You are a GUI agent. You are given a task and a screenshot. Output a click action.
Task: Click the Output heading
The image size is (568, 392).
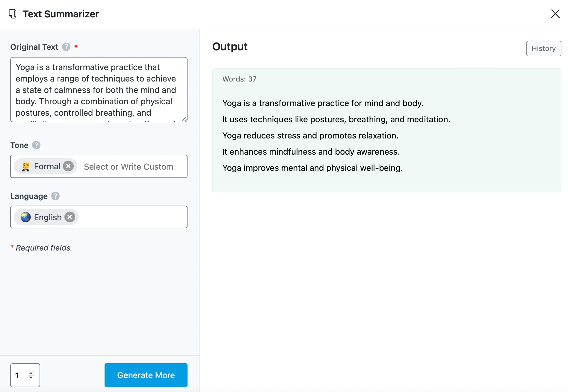click(230, 47)
